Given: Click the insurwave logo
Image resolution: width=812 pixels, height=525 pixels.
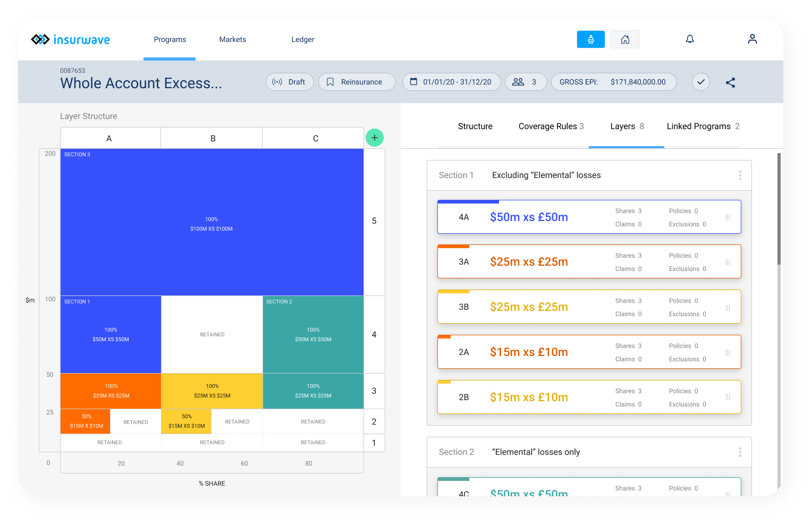Looking at the screenshot, I should [x=70, y=39].
